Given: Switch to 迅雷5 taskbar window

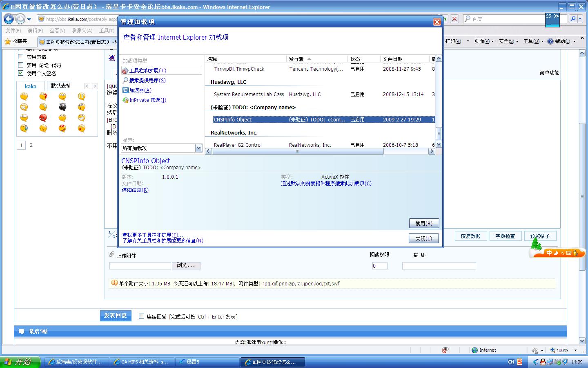Looking at the screenshot, I should tap(208, 362).
